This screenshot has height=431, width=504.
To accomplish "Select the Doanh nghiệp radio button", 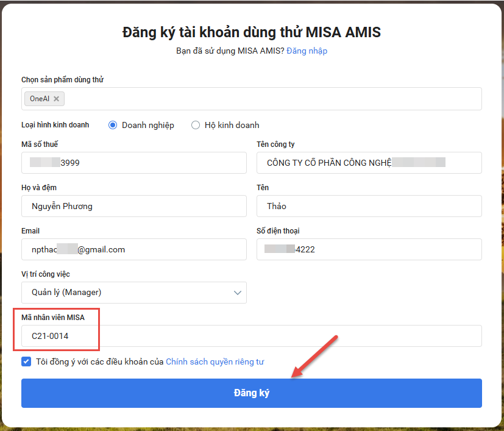I will pyautogui.click(x=113, y=125).
